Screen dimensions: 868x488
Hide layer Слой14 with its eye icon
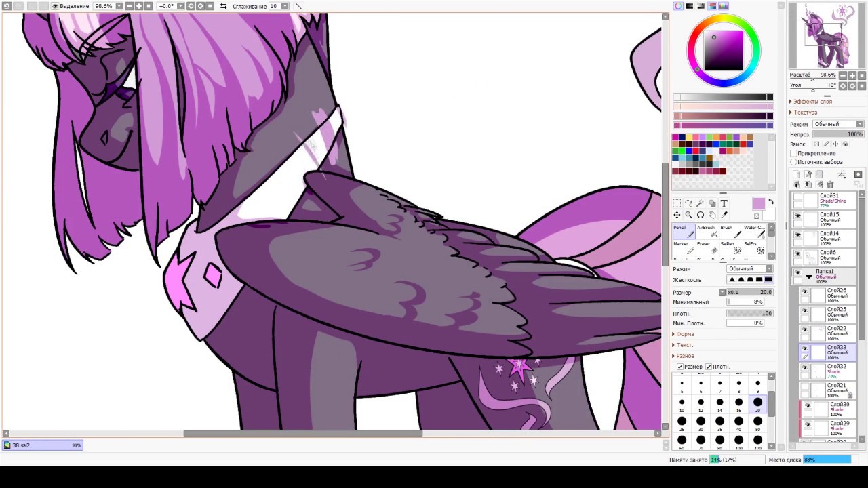pyautogui.click(x=797, y=235)
